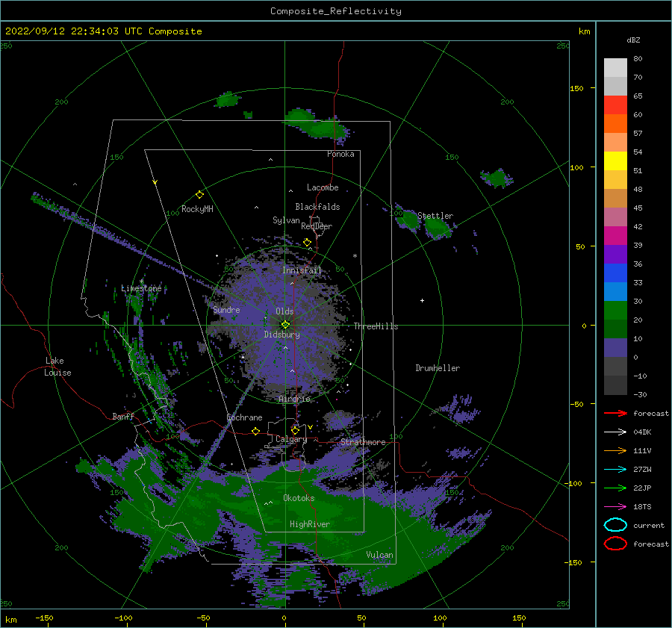The height and width of the screenshot is (628, 672).
Task: Click the RedDeer city label
Action: pyautogui.click(x=317, y=226)
